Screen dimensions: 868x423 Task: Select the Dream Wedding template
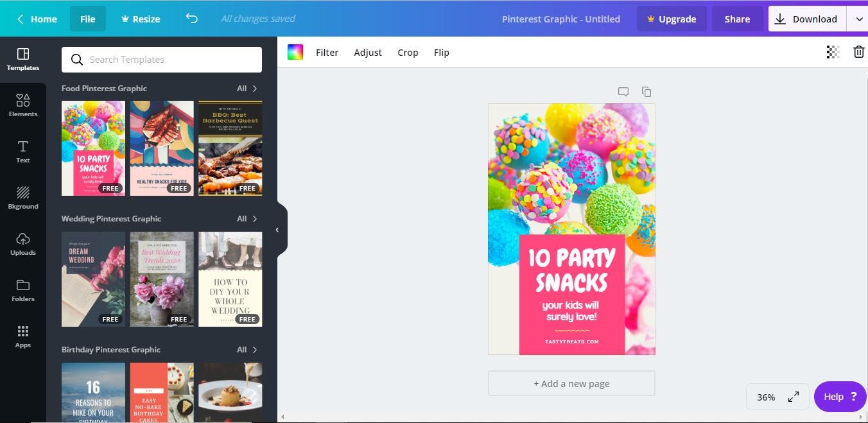coord(93,279)
